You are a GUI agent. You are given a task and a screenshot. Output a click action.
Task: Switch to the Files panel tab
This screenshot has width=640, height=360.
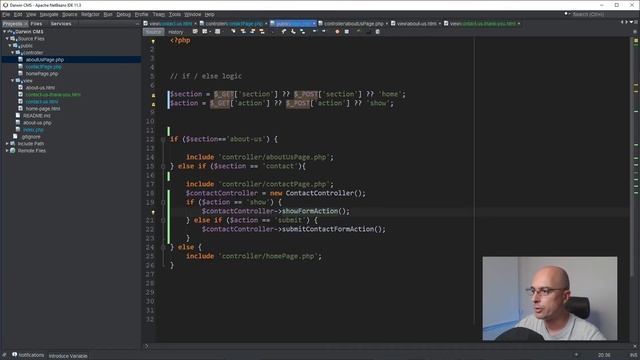click(36, 24)
